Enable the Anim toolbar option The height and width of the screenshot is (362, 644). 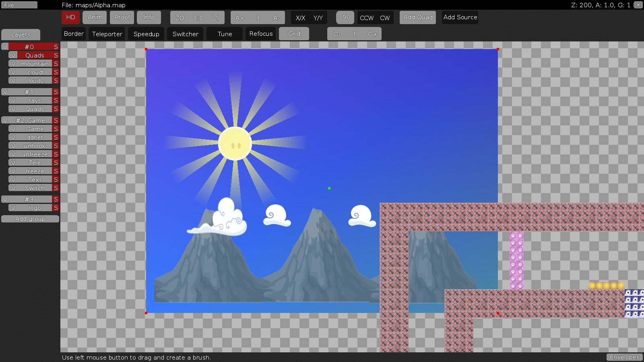click(x=95, y=17)
